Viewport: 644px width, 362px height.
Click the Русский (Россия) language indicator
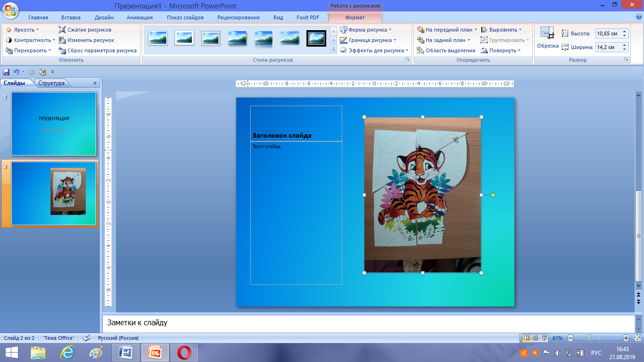click(x=118, y=338)
